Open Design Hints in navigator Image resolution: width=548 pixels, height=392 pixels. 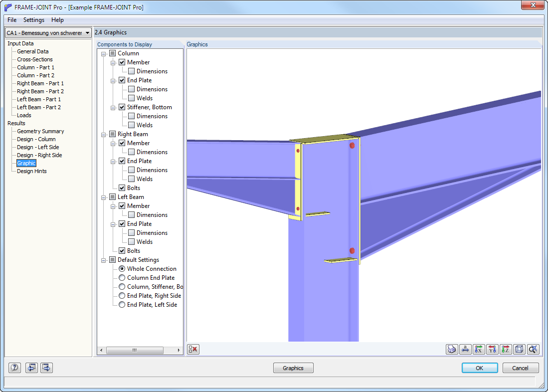[x=32, y=171]
